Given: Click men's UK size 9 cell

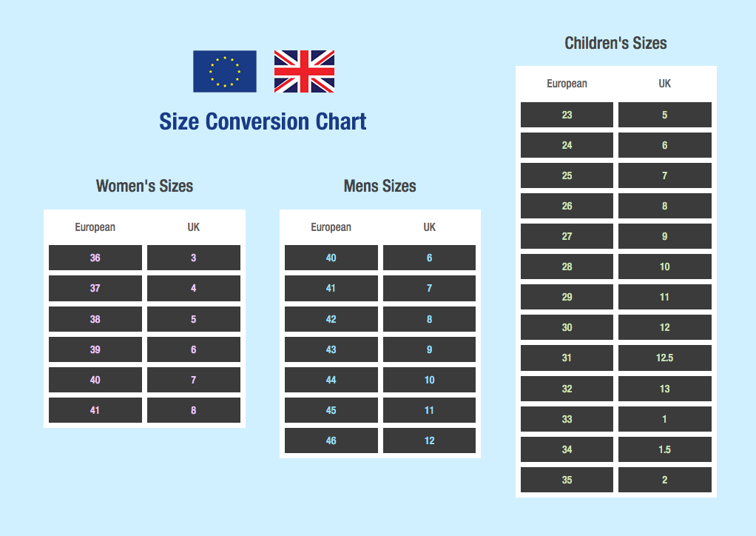Looking at the screenshot, I should [429, 349].
